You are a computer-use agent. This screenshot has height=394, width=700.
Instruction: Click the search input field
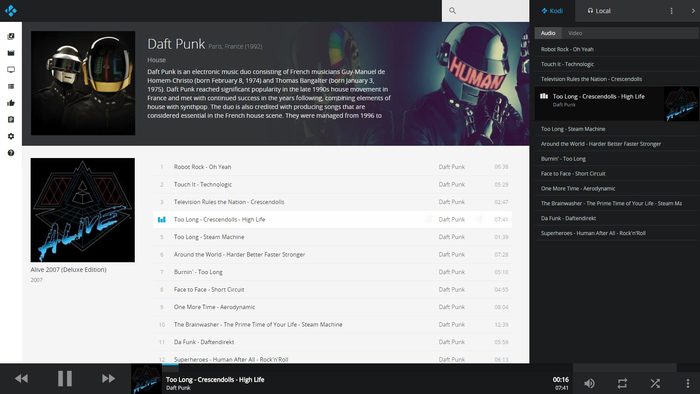pyautogui.click(x=485, y=11)
